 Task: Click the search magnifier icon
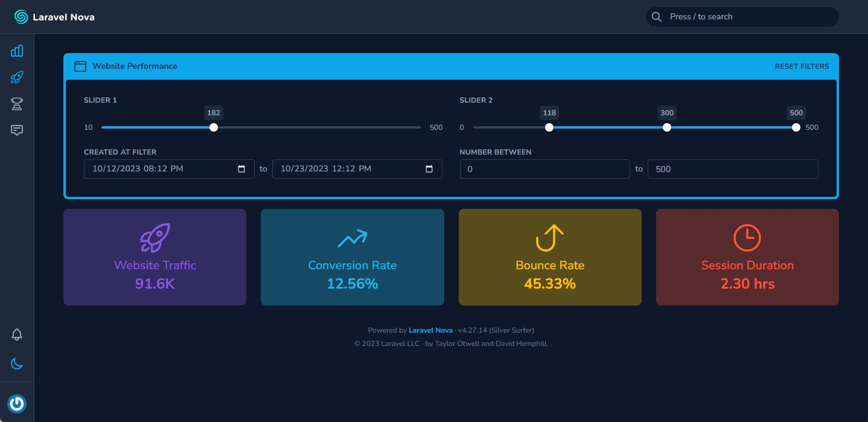[x=657, y=17]
